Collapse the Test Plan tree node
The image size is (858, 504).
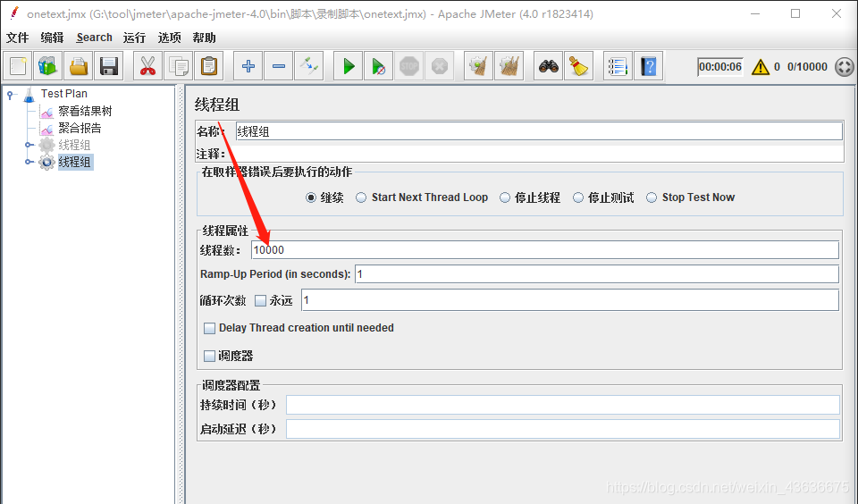10,96
